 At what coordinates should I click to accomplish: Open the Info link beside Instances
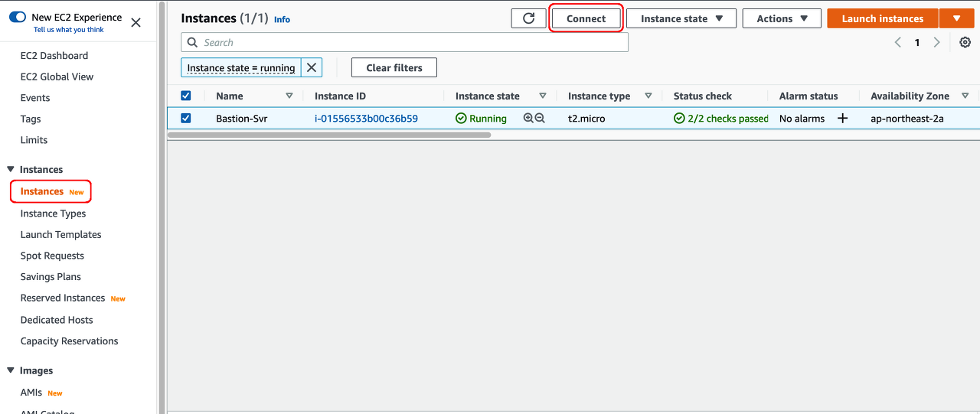point(282,20)
